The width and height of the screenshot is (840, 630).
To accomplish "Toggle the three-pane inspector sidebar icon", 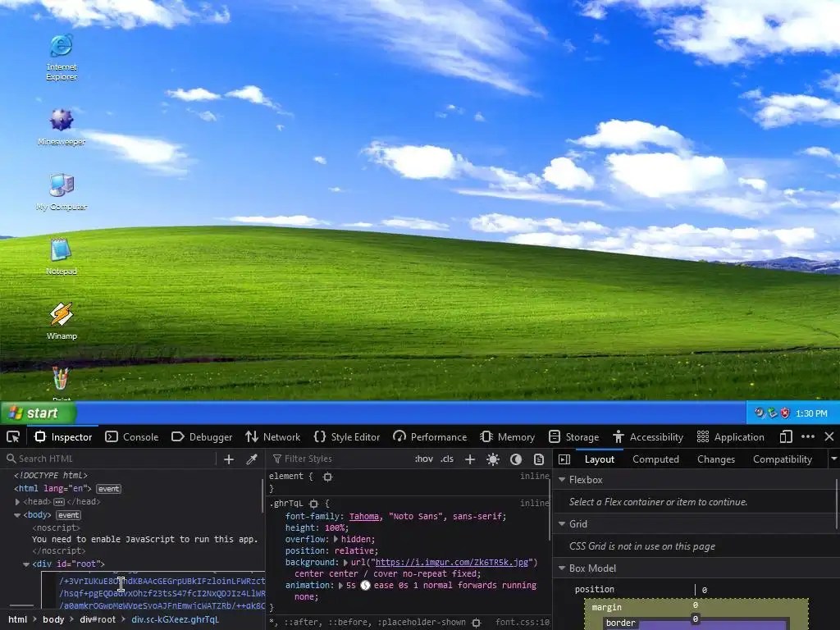I will tap(564, 459).
